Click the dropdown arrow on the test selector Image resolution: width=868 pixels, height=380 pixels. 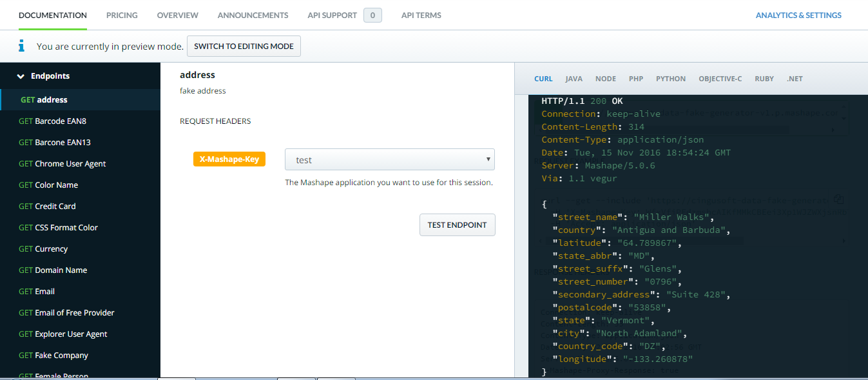(488, 159)
